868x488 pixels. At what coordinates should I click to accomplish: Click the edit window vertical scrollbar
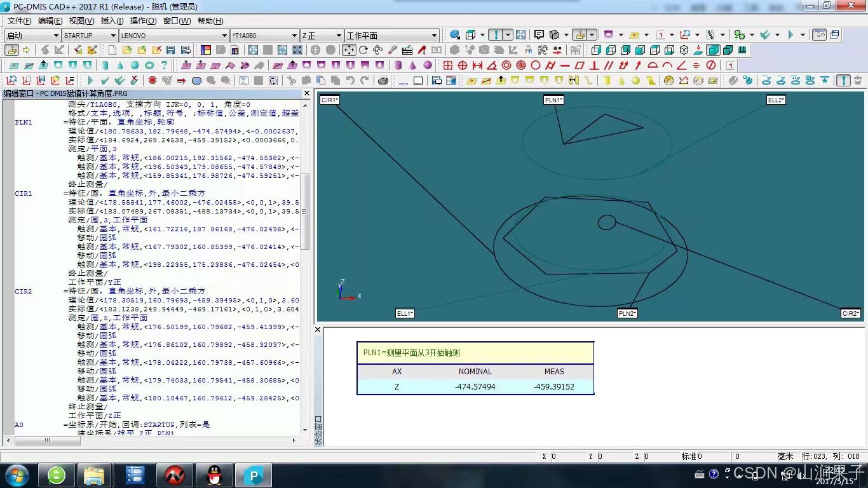coord(304,267)
